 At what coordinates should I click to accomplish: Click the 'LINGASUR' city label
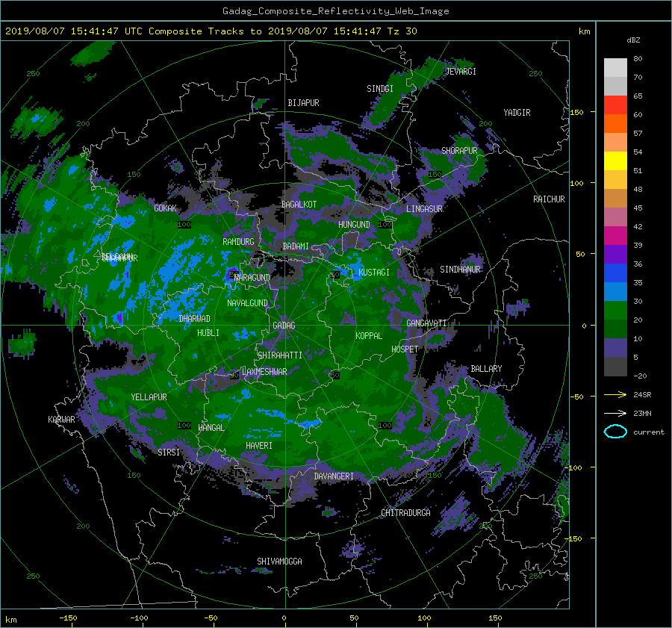tap(424, 209)
